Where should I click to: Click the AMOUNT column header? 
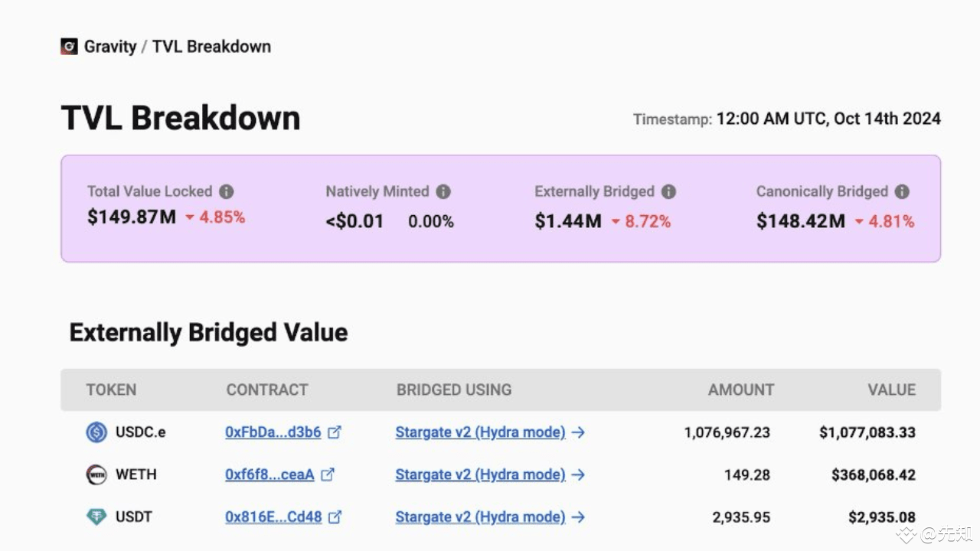740,390
